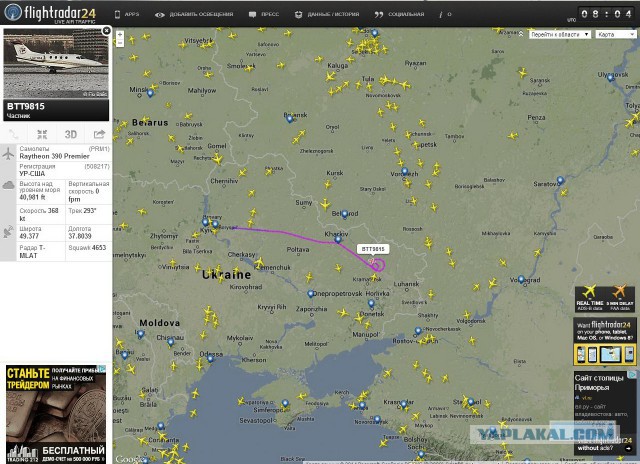Screen dimensions: 640x464
Task: Click the UTC clock showing 08:04
Action: pos(606,14)
